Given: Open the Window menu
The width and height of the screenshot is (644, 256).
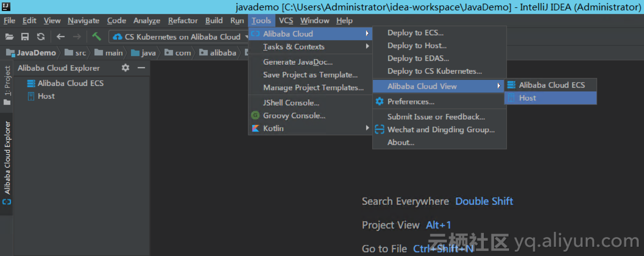Looking at the screenshot, I should point(315,21).
